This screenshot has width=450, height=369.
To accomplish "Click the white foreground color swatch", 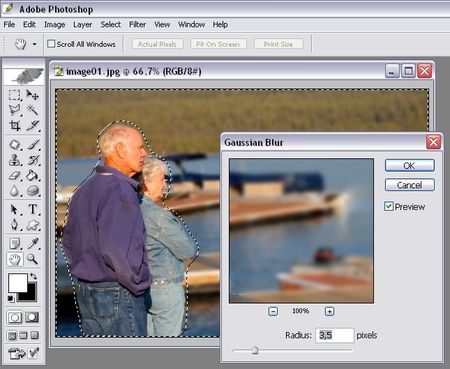I will [x=17, y=283].
